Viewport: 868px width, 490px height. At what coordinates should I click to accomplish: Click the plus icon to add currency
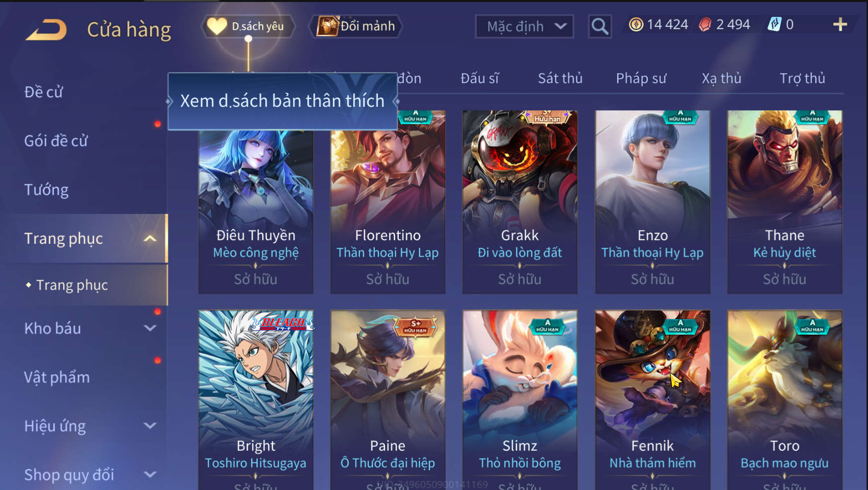point(840,24)
